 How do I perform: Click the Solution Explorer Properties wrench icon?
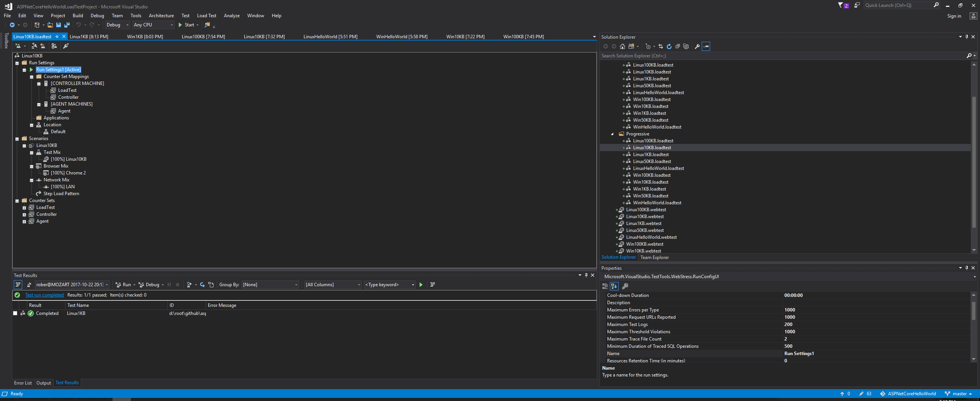tap(697, 46)
